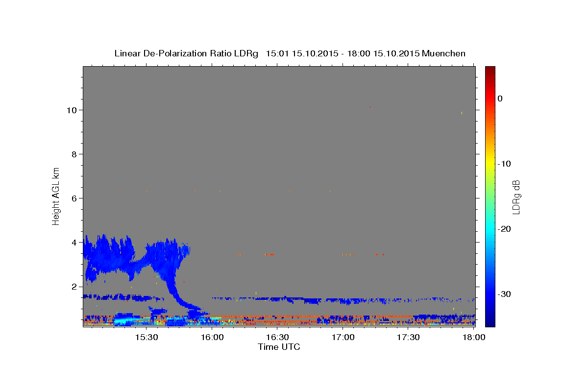
Task: Click the 'LDRg dB' colorbar label
Action: tap(516, 197)
